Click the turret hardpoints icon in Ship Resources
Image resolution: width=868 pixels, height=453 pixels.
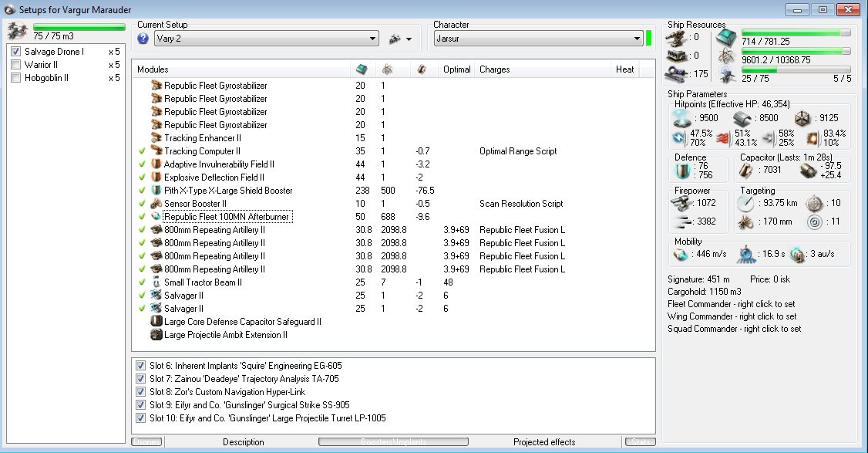click(676, 36)
